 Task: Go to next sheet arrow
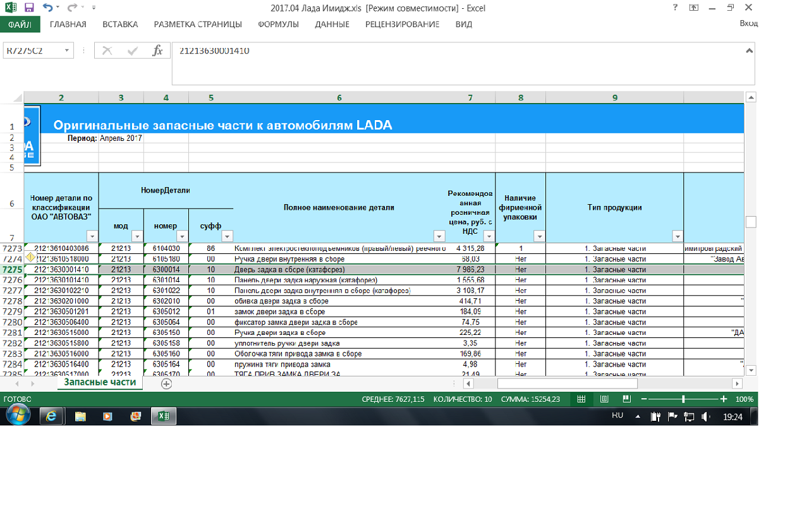[x=33, y=384]
